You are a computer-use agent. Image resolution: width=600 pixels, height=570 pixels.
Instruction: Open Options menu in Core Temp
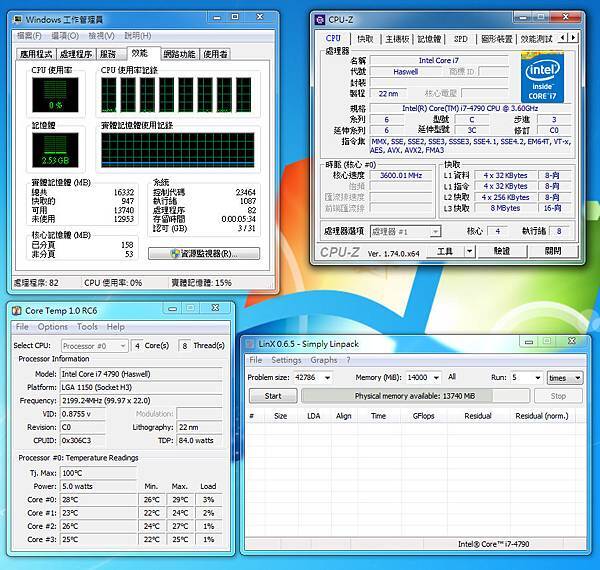(x=53, y=327)
